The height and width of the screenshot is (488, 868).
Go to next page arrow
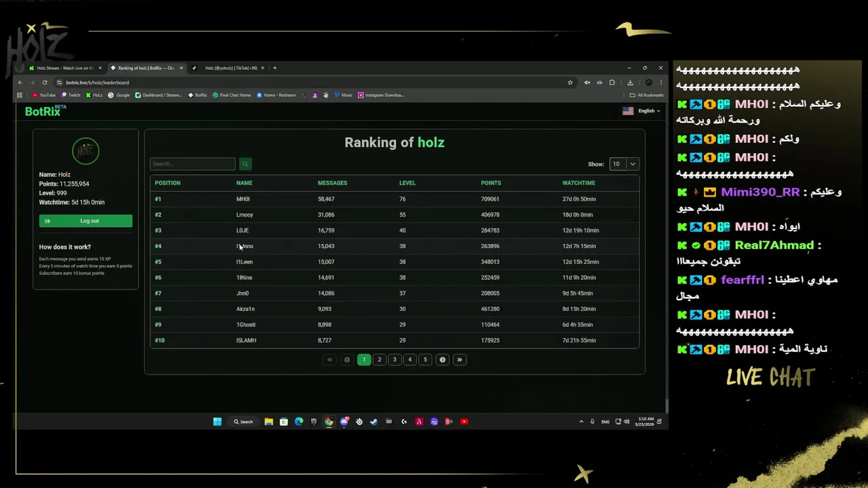442,360
